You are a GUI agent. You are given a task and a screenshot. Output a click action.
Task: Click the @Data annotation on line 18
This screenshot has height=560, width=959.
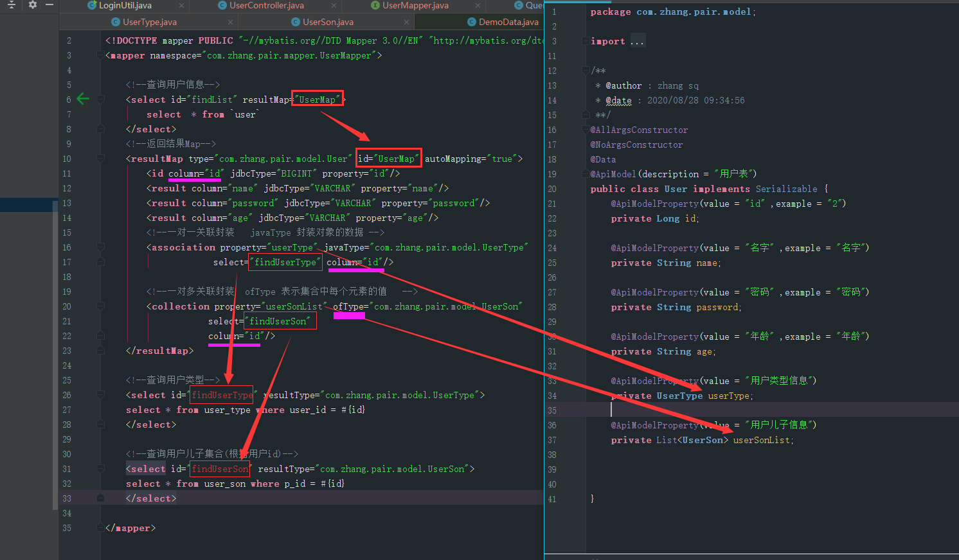coord(603,159)
